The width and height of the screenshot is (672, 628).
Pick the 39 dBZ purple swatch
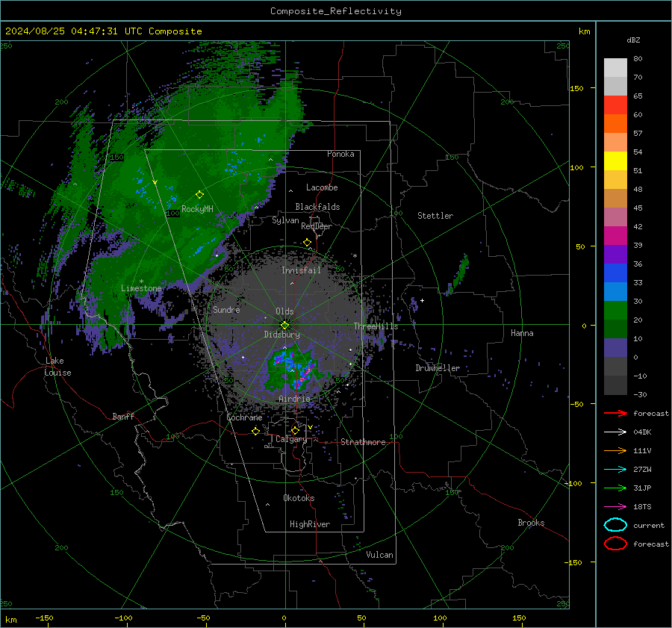pyautogui.click(x=615, y=254)
